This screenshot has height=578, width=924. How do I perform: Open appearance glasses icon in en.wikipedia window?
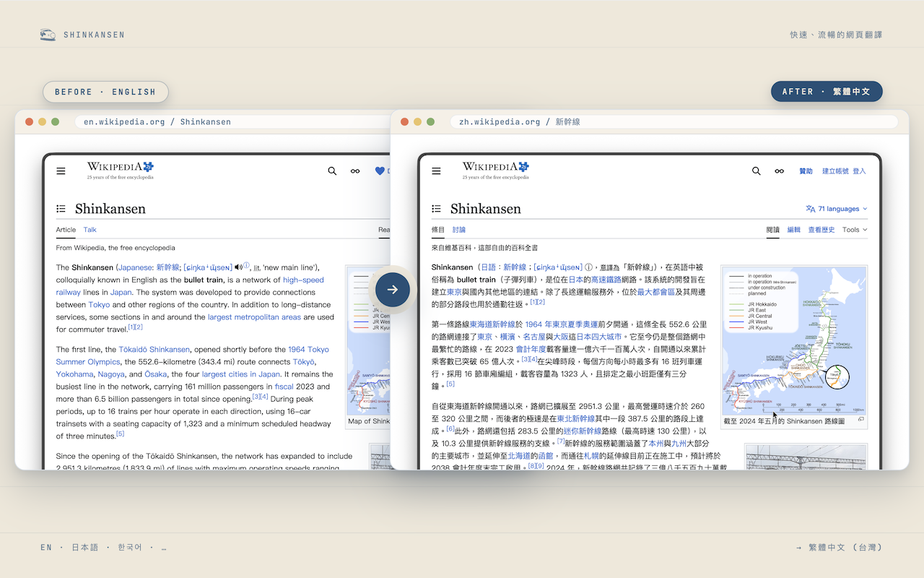355,171
